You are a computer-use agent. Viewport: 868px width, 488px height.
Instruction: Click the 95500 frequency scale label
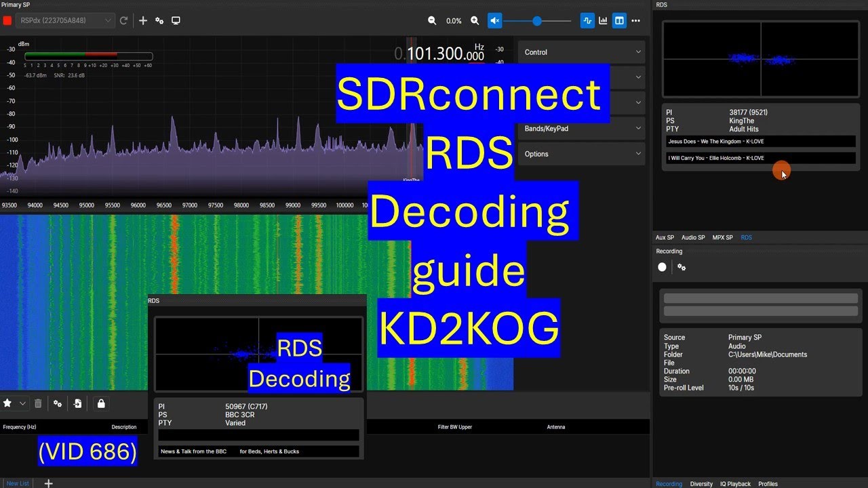[112, 205]
